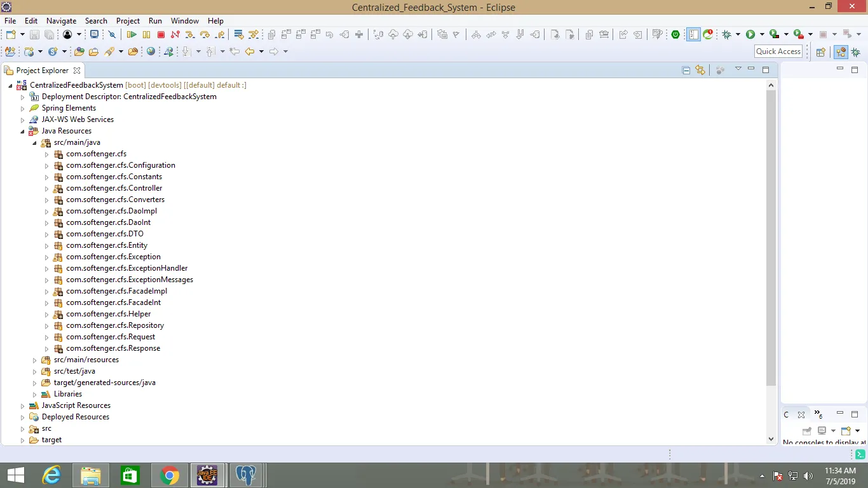Select the com.softenger.cfs.DaoImpl package

[111, 211]
